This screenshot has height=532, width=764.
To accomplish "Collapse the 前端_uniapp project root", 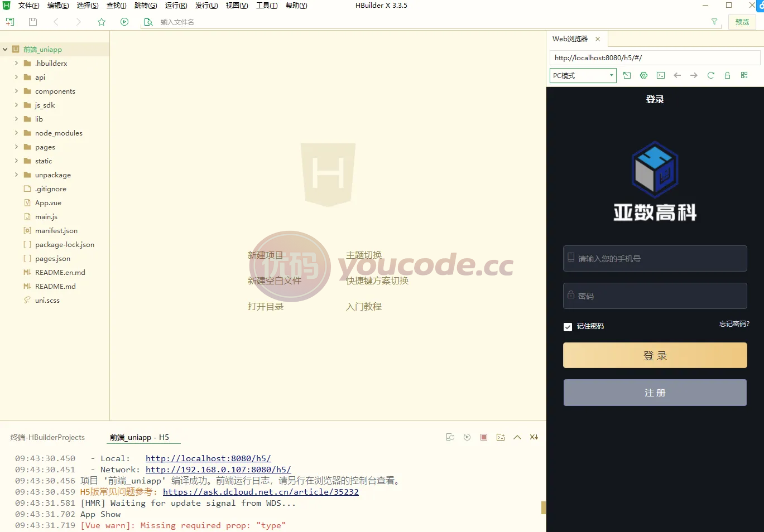I will point(5,50).
